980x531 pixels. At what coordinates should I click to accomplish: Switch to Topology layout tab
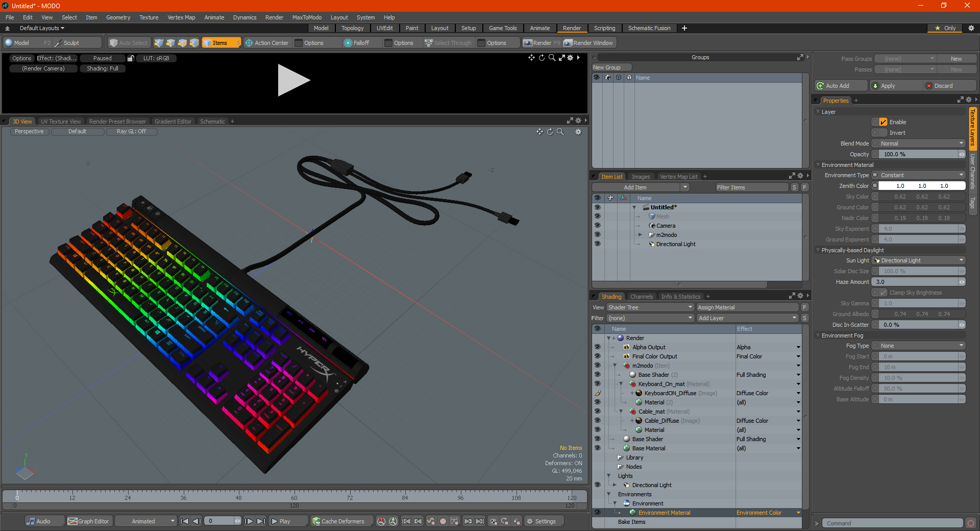point(353,28)
